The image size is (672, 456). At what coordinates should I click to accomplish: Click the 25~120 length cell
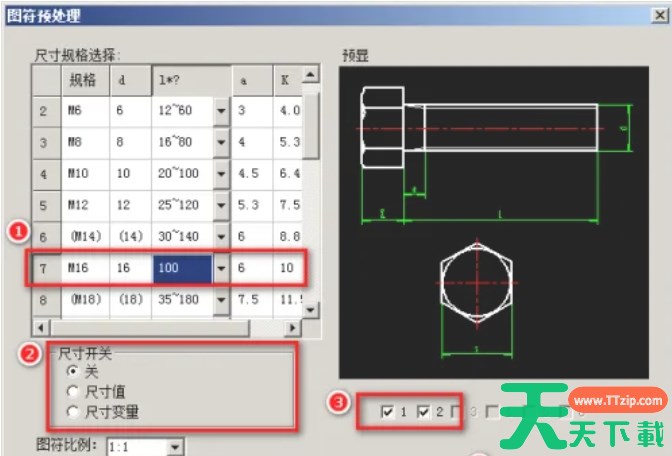point(182,205)
